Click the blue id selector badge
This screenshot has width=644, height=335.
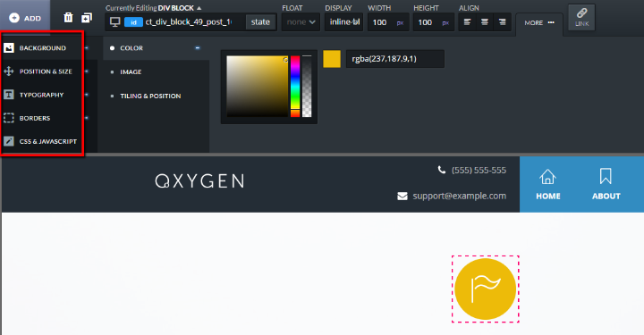click(133, 22)
